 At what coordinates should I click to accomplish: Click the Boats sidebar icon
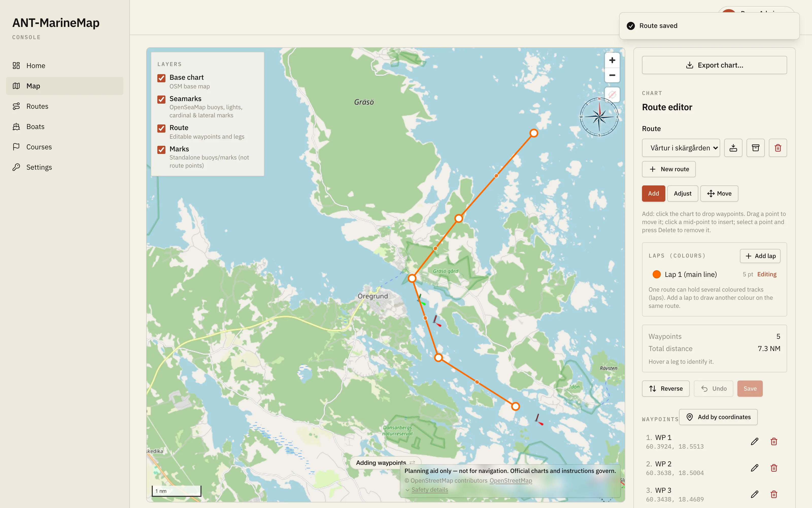16,126
